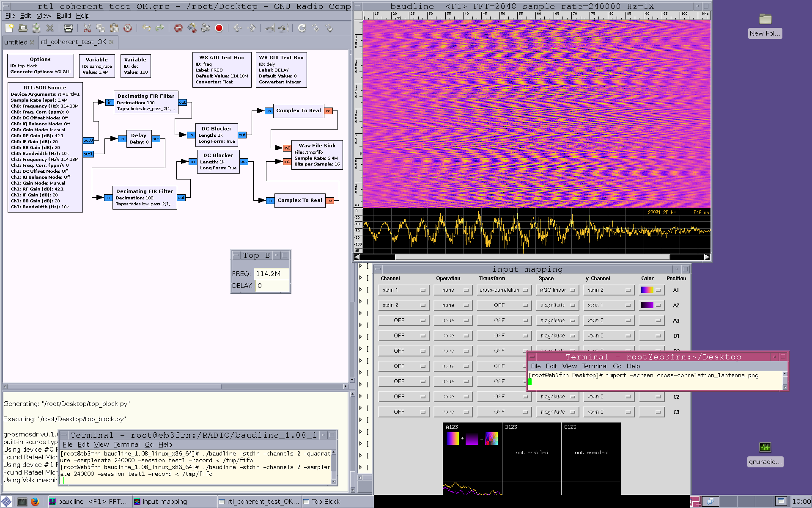Click the Reload blocks refresh icon
The height and width of the screenshot is (508, 812).
pos(302,28)
